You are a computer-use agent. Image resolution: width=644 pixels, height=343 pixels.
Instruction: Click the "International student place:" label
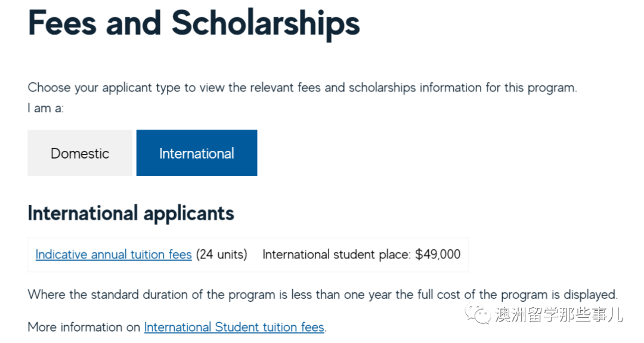tap(337, 255)
